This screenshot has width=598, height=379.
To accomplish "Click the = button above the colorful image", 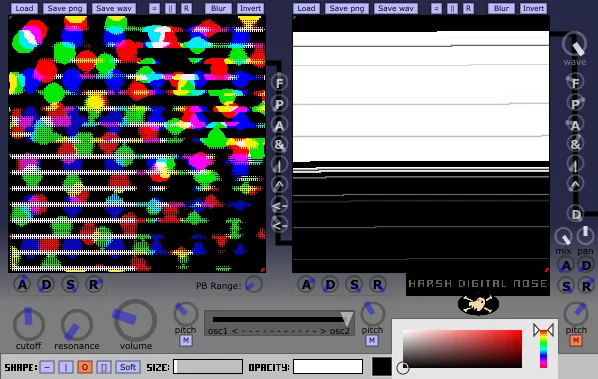I will click(x=154, y=8).
